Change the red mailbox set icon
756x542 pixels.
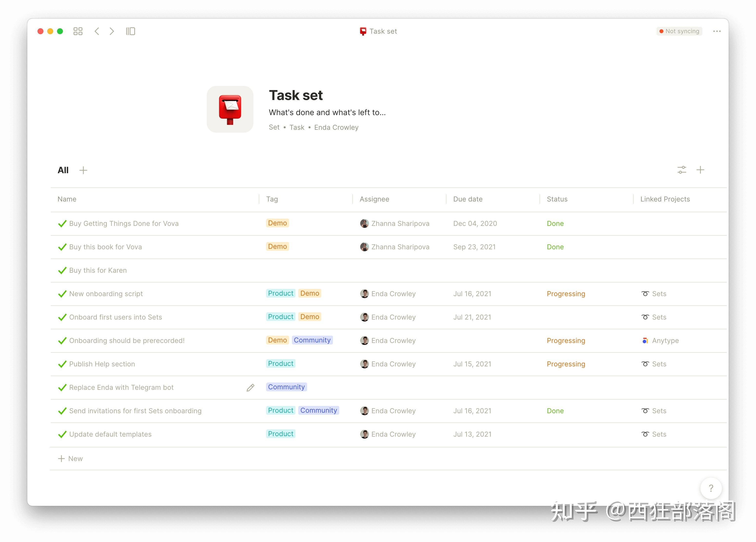coord(230,110)
